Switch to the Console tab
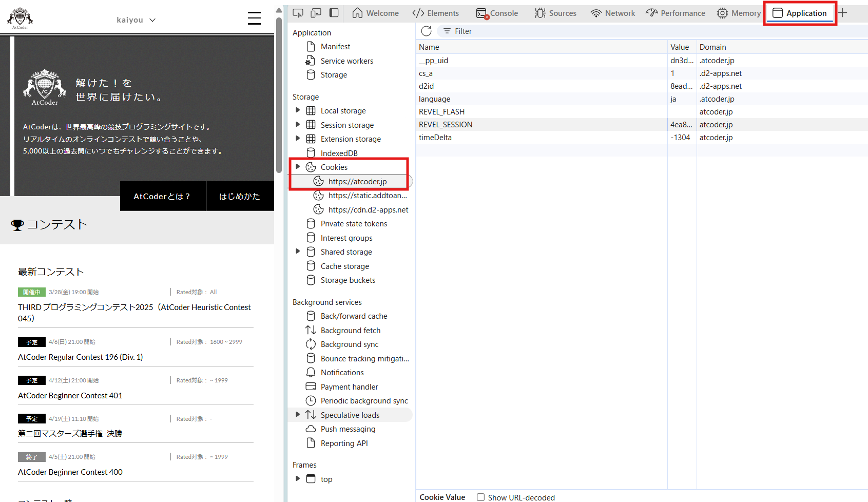 pos(497,13)
